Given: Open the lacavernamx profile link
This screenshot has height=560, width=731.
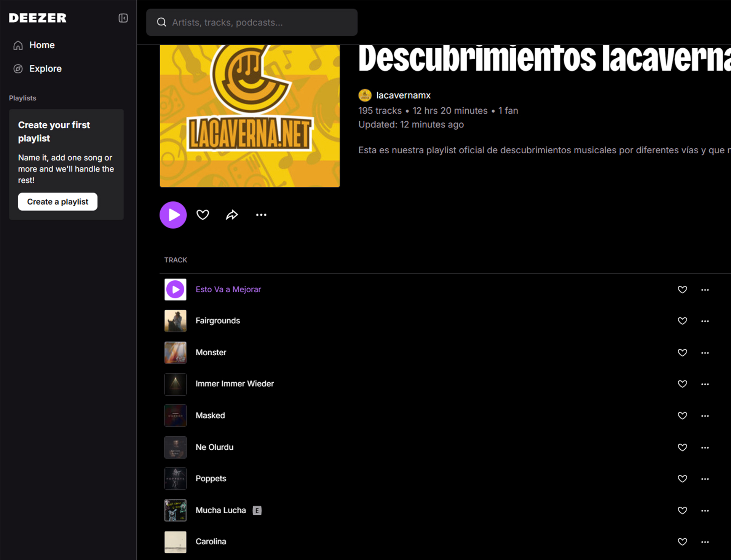Looking at the screenshot, I should coord(404,95).
